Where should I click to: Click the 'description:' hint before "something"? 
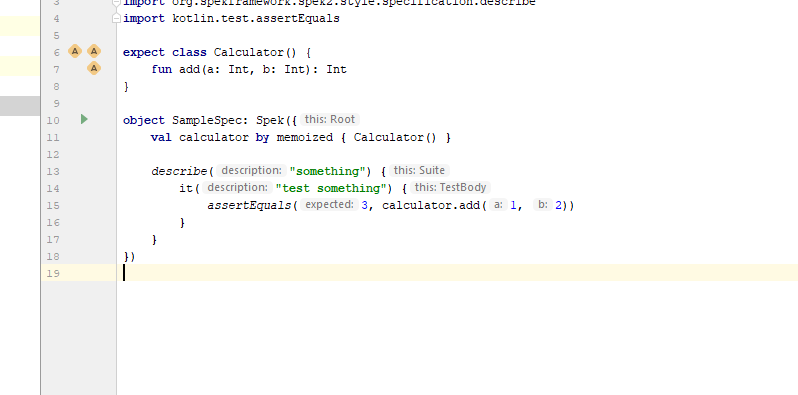pos(251,171)
